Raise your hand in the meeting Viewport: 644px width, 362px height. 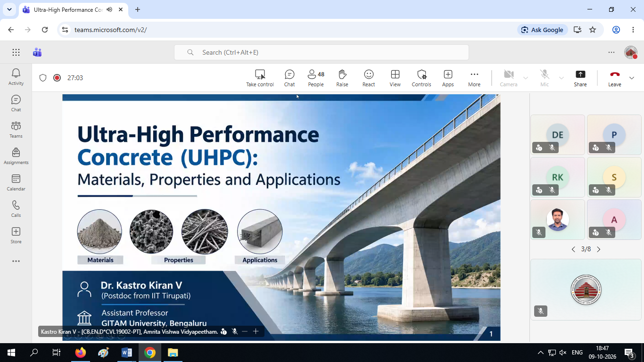point(342,78)
